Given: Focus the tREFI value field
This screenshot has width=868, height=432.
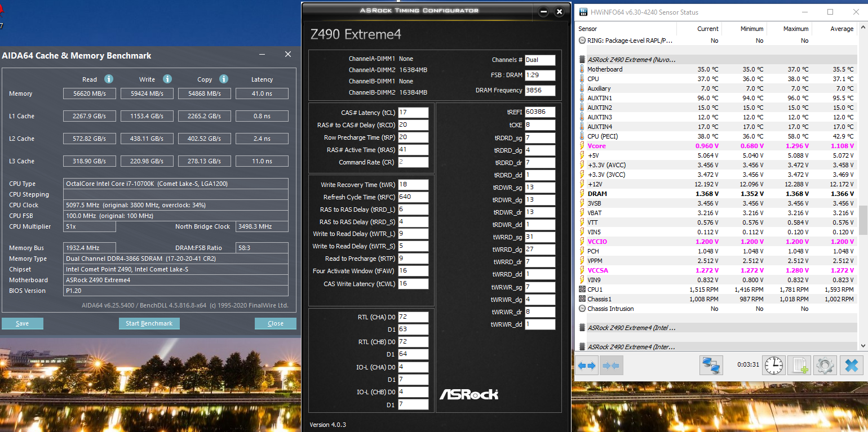Looking at the screenshot, I should (540, 113).
